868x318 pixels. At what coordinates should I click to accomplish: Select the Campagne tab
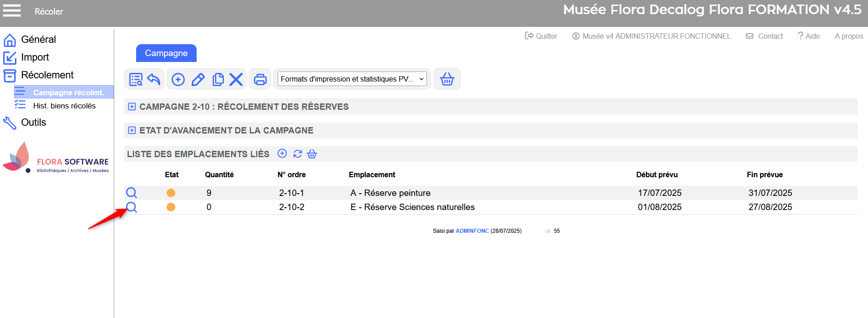166,53
